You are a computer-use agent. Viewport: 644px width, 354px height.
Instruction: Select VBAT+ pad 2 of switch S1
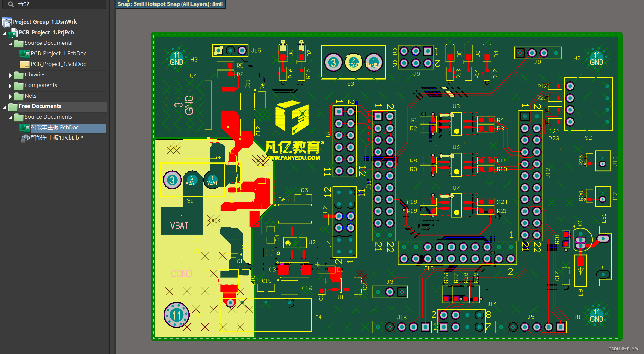(192, 180)
